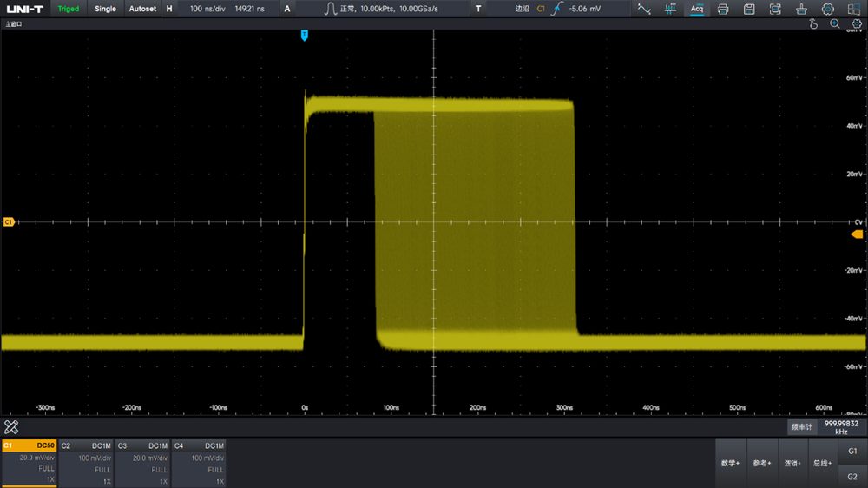868x488 pixels.
Task: Open the H horizontal timebase menu
Action: [x=169, y=9]
